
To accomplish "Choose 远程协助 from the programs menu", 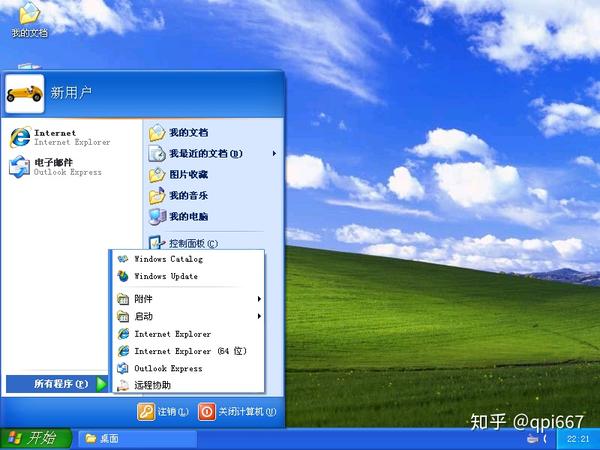I will (x=188, y=385).
